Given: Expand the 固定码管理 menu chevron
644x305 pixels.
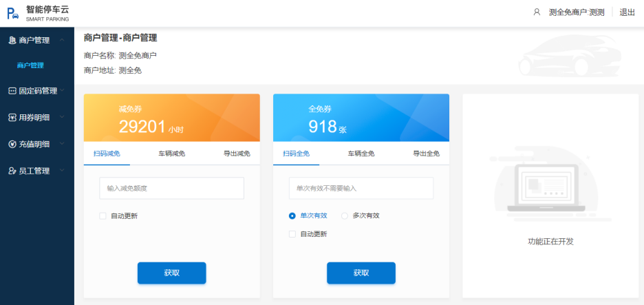Looking at the screenshot, I should [62, 90].
